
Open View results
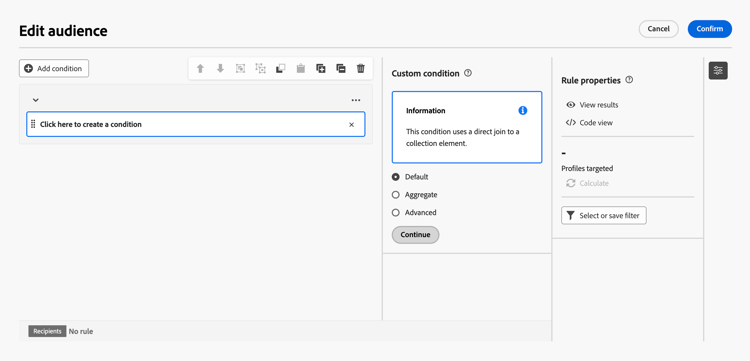coord(592,105)
